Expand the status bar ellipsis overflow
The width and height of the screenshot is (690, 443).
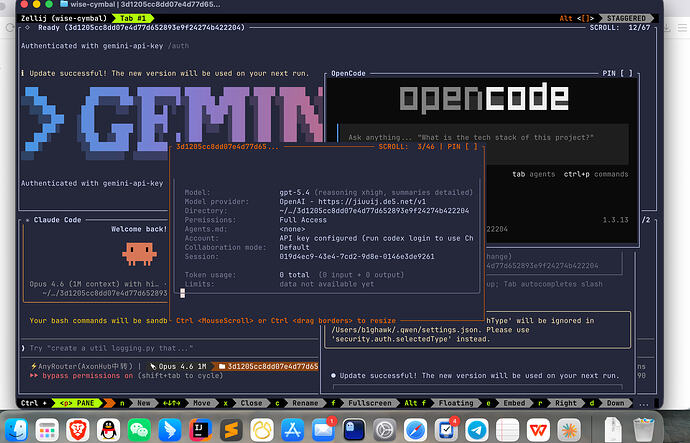(643, 403)
